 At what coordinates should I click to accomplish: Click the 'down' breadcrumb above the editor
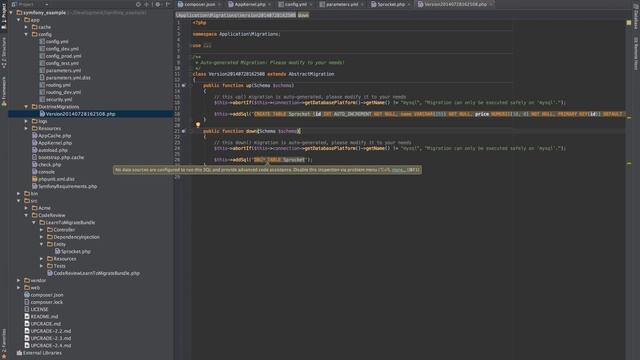click(x=303, y=15)
